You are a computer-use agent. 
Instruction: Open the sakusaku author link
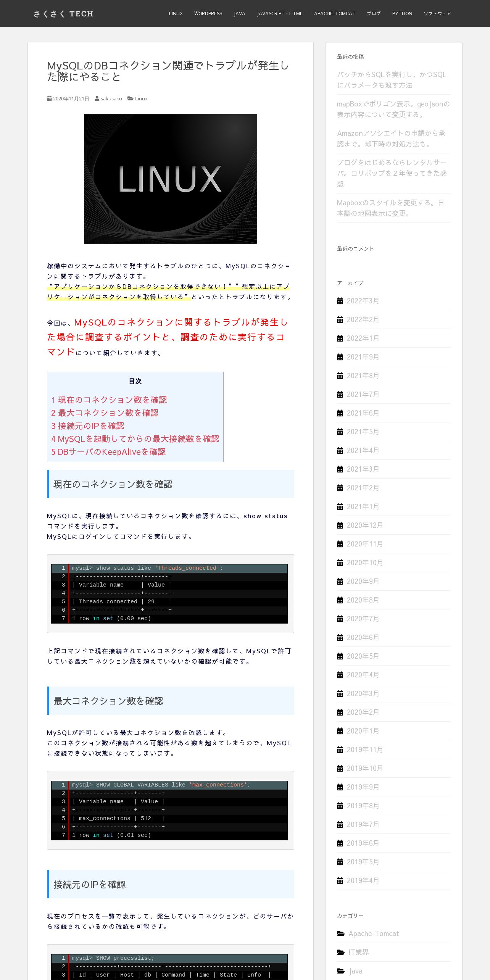pos(111,98)
